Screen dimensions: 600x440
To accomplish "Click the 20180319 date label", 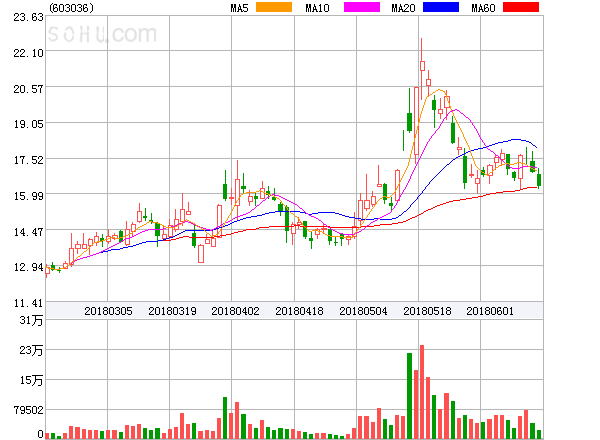I will click(172, 311).
